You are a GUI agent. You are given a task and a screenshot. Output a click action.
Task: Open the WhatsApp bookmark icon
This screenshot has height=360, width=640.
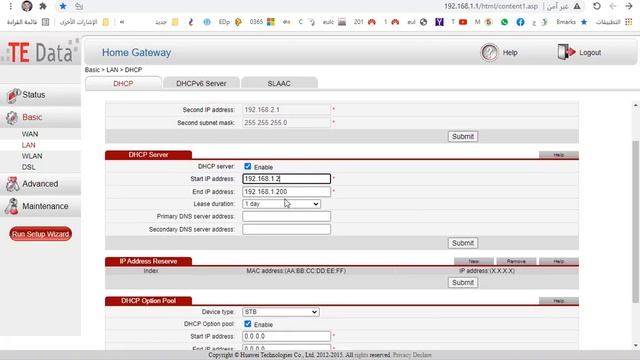tap(504, 22)
